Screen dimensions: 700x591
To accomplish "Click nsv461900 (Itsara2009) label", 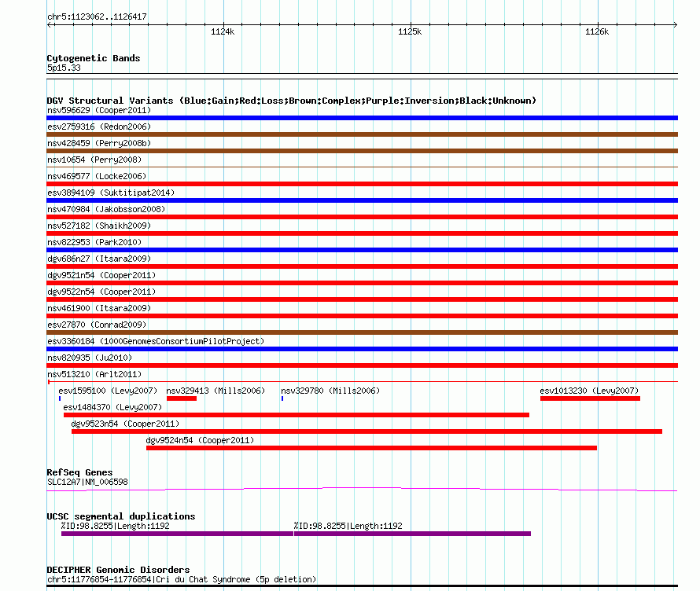I will (x=99, y=308).
